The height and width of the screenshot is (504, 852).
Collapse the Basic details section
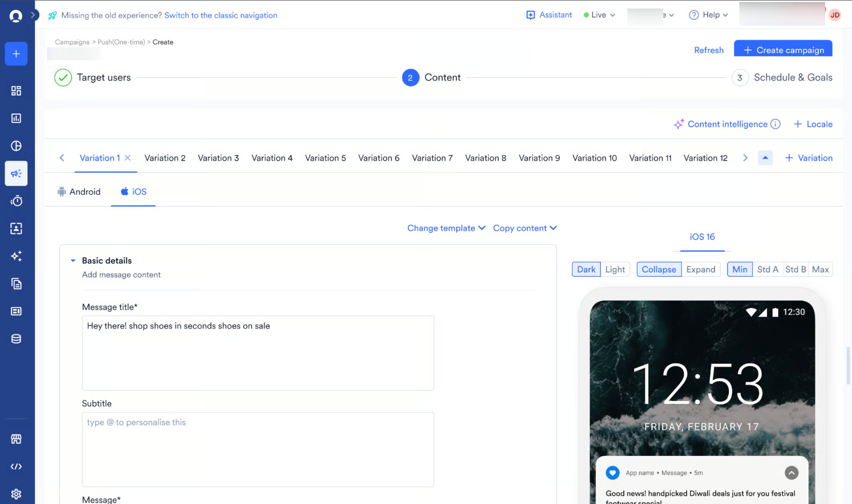[x=73, y=261]
